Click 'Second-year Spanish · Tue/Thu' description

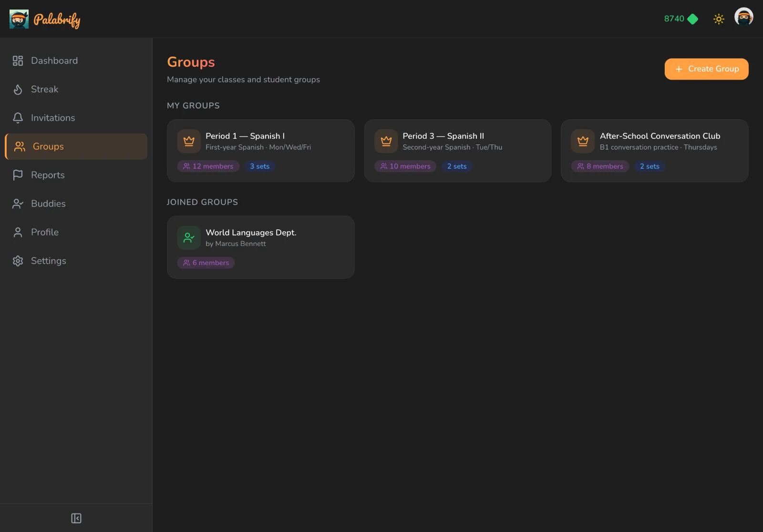coord(453,147)
